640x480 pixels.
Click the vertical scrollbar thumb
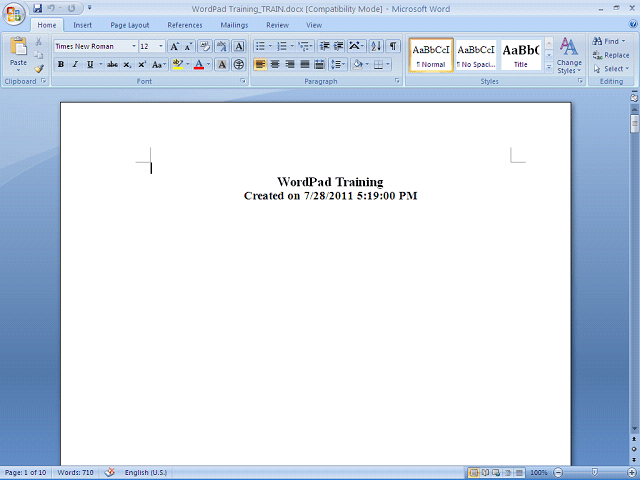(634, 124)
